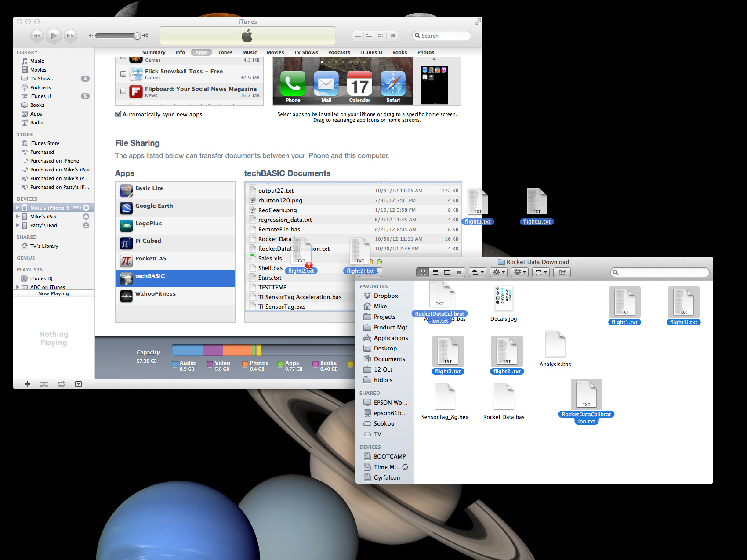Select output22.txt in techBASIC Documents

tap(353, 191)
